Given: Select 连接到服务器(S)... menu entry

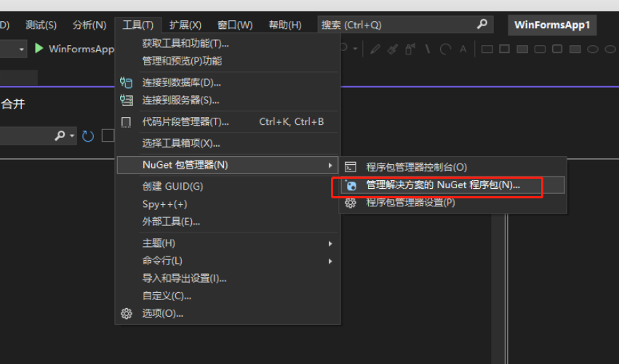Looking at the screenshot, I should [x=228, y=100].
